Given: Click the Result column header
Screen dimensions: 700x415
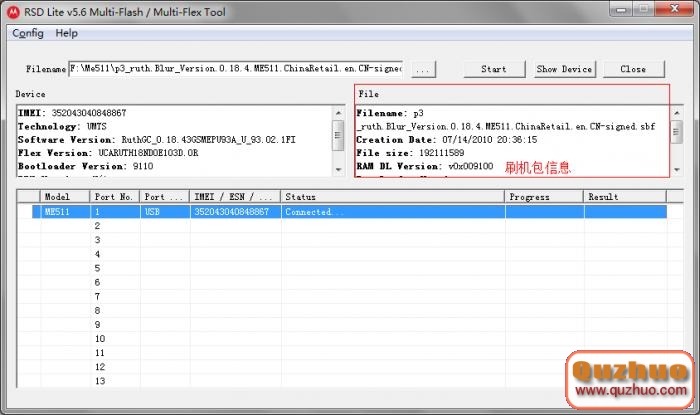Looking at the screenshot, I should tap(625, 197).
